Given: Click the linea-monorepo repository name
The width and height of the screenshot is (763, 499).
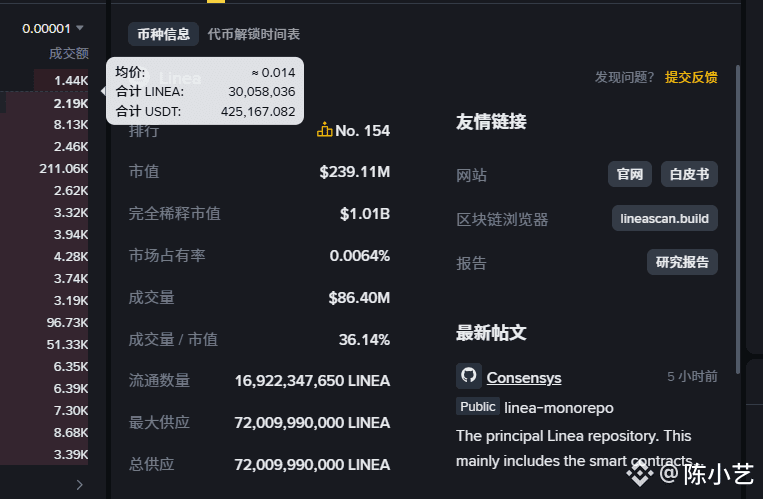Looking at the screenshot, I should pos(559,407).
